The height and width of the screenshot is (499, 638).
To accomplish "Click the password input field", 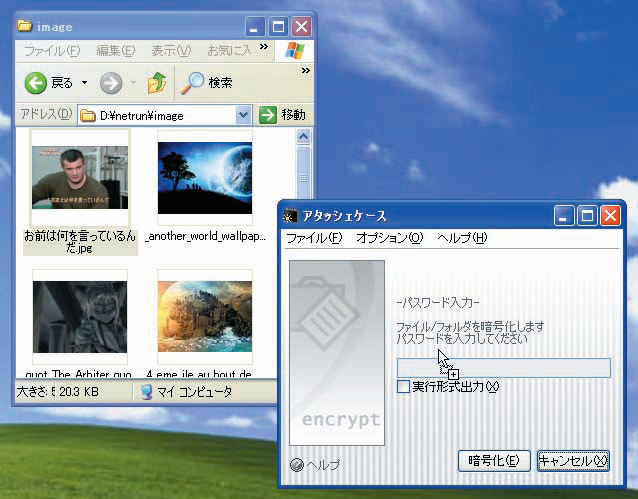I will pyautogui.click(x=504, y=368).
